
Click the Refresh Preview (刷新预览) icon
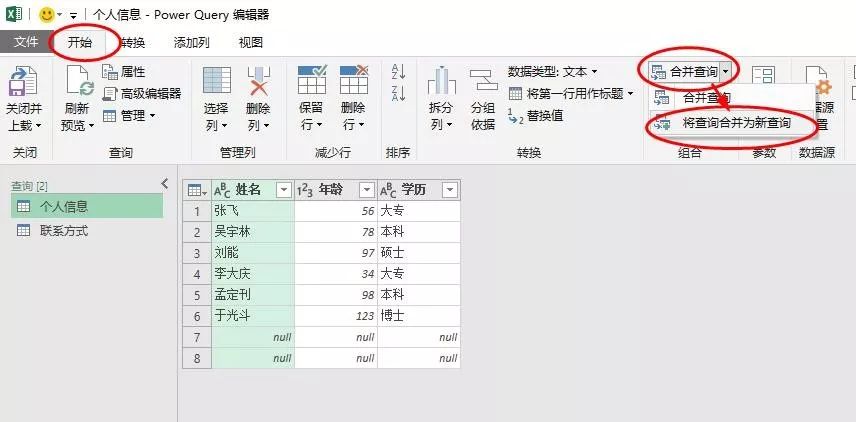79,81
